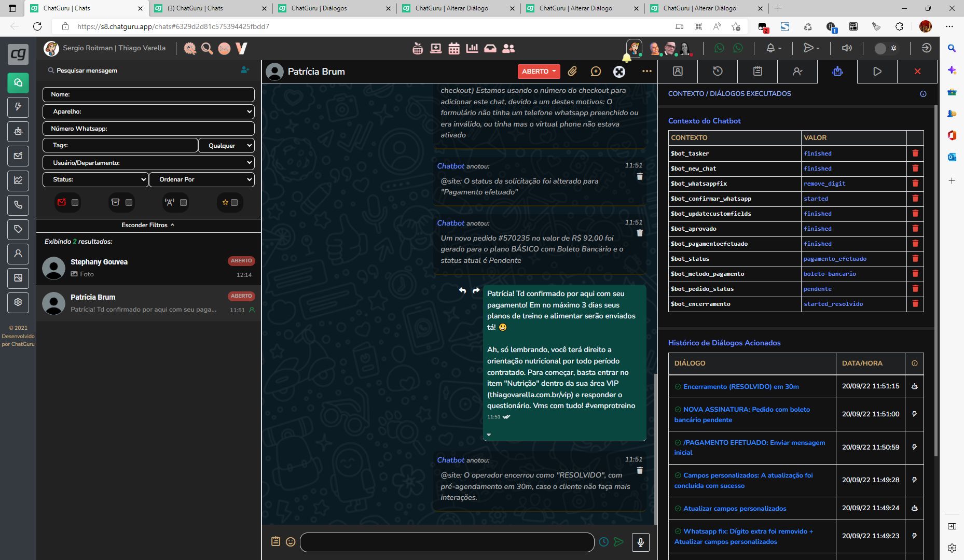Click the microphone record audio button
The image size is (964, 560).
pyautogui.click(x=640, y=542)
